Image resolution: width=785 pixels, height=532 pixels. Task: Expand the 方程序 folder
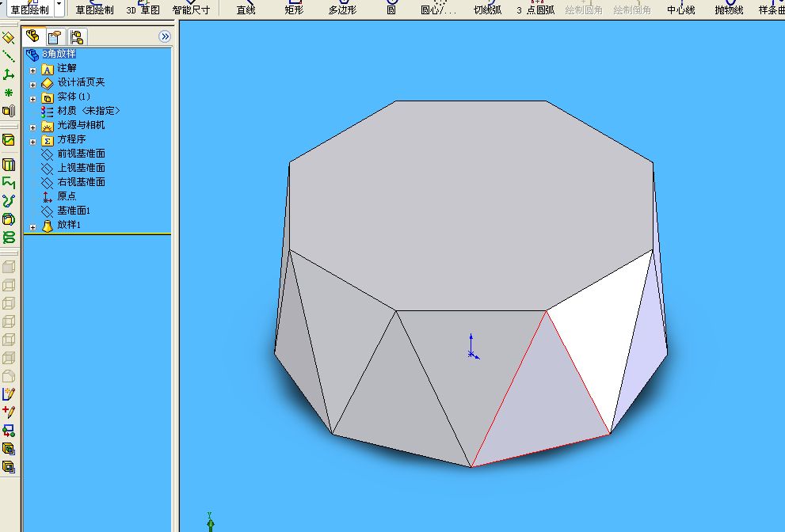[x=33, y=142]
